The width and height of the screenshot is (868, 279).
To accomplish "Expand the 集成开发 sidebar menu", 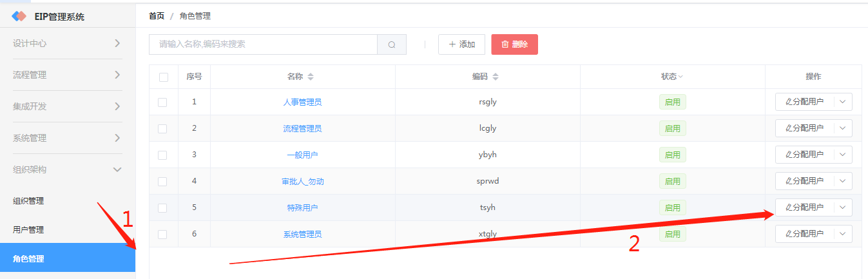I will (68, 106).
